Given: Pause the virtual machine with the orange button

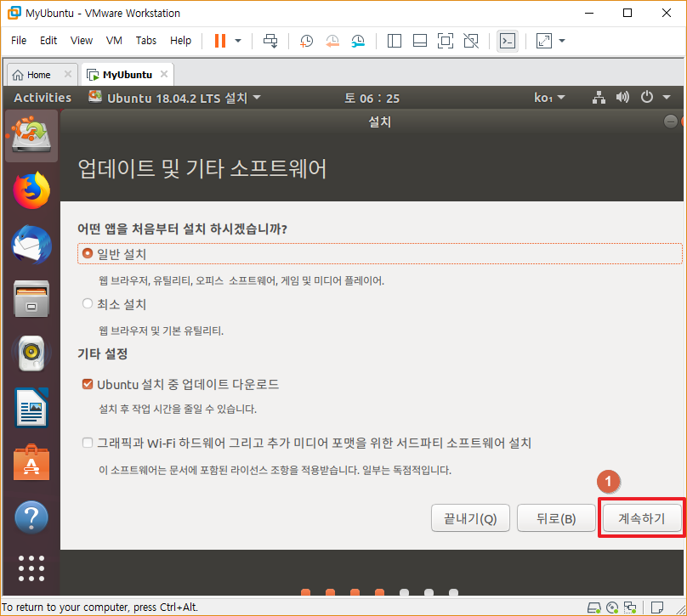Looking at the screenshot, I should [220, 41].
